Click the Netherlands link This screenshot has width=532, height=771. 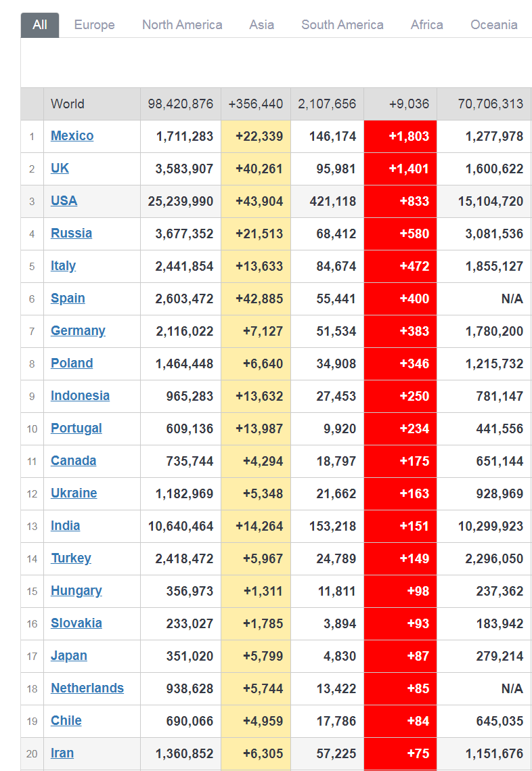click(87, 688)
